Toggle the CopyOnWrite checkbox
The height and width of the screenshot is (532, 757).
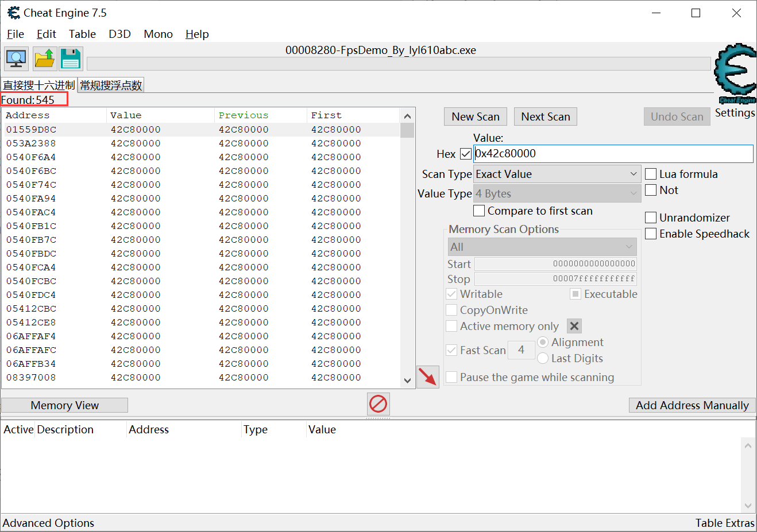451,310
